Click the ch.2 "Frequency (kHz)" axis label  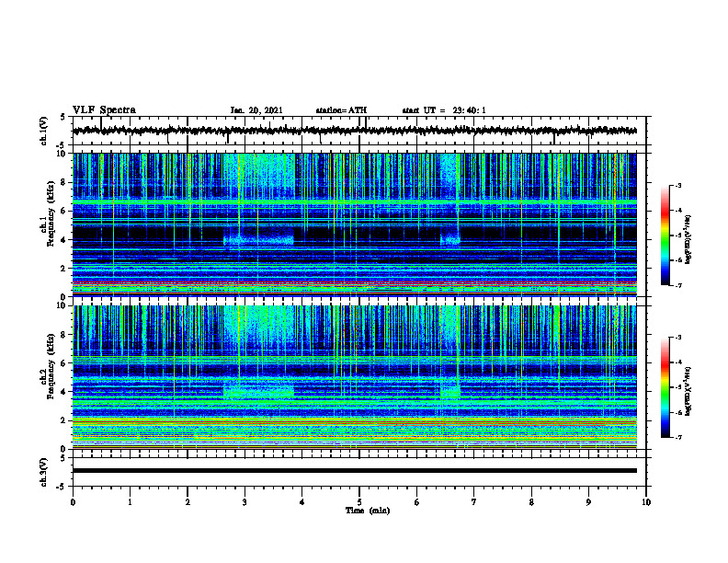coord(51,366)
